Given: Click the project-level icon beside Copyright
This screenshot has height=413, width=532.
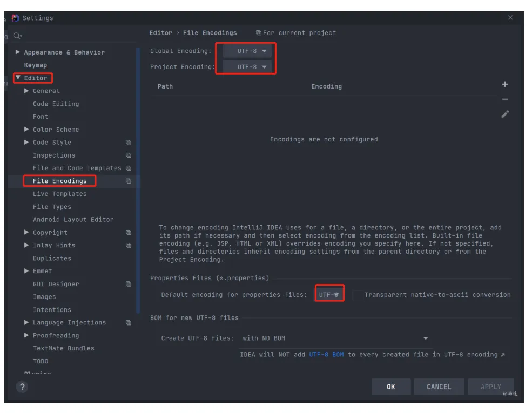Looking at the screenshot, I should [128, 233].
